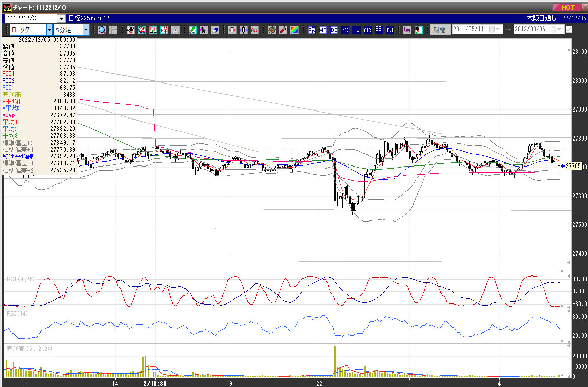Click the chart-with-down-arrow toolbar icon

point(131,30)
